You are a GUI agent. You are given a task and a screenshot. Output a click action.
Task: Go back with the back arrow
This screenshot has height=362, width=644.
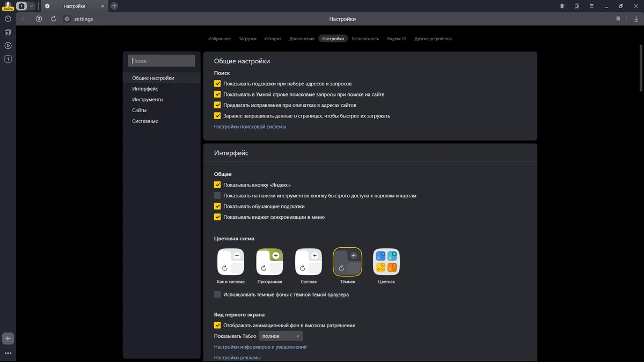click(24, 19)
